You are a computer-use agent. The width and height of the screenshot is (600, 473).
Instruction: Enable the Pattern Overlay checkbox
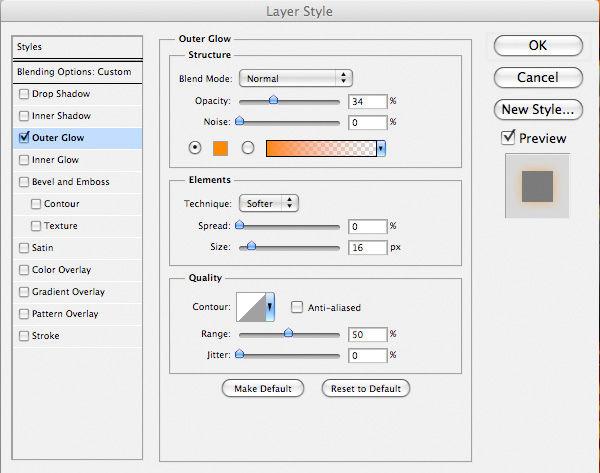click(x=24, y=314)
